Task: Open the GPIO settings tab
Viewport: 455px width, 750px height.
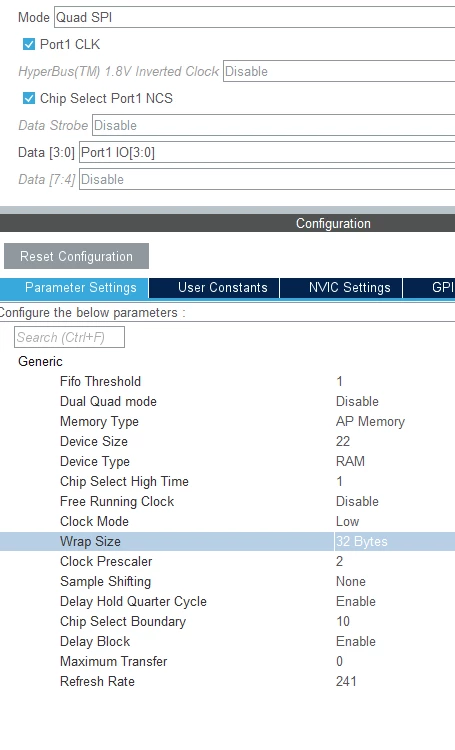Action: tap(429, 287)
